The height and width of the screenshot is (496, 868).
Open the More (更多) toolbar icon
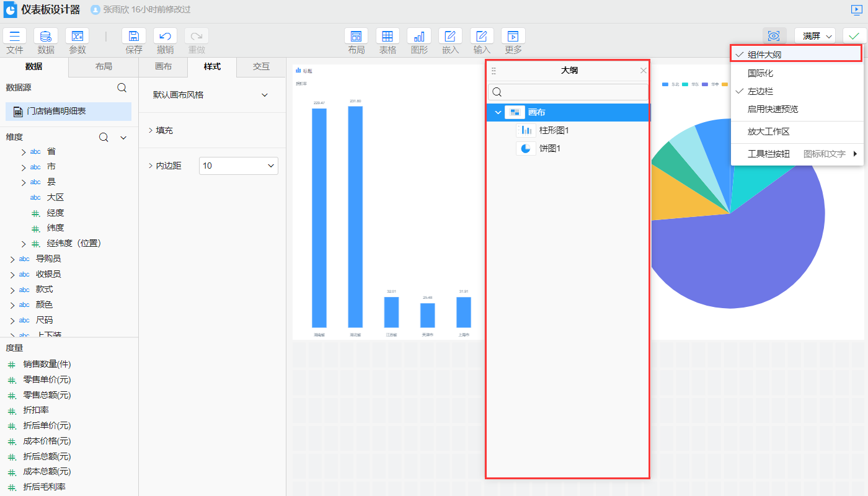513,36
